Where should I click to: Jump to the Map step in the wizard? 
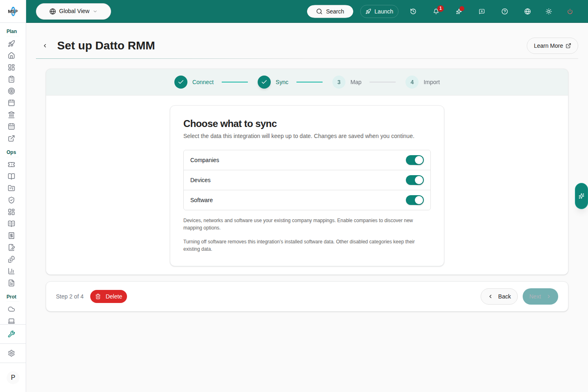[347, 82]
